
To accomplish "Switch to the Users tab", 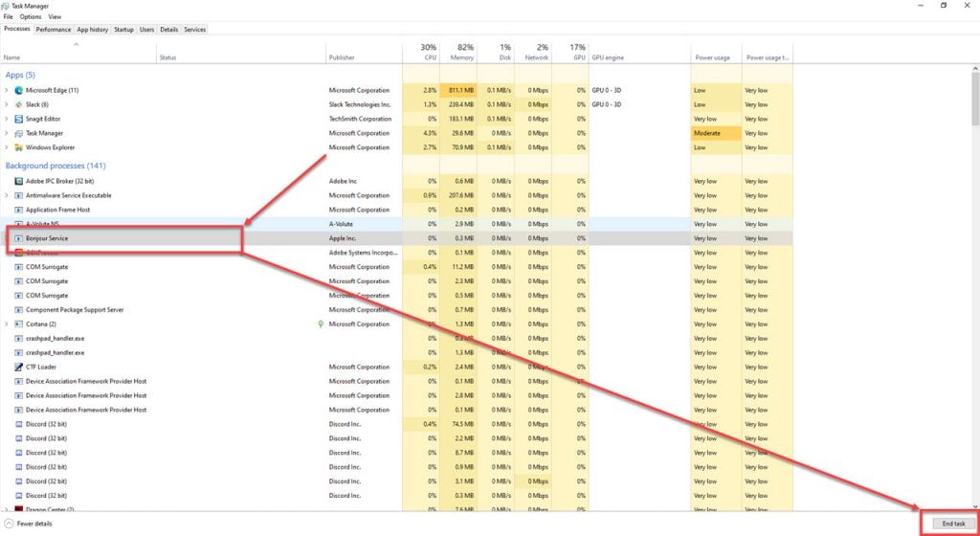I will pyautogui.click(x=146, y=30).
